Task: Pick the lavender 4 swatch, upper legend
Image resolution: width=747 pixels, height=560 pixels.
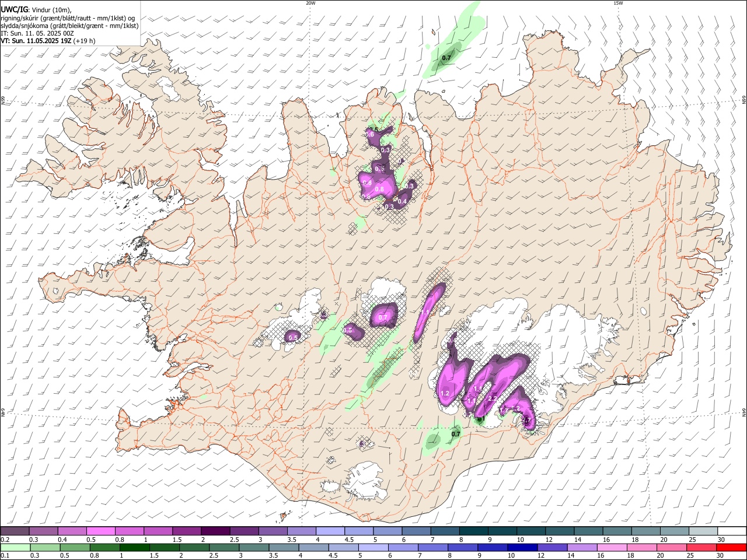Action: coord(329,531)
